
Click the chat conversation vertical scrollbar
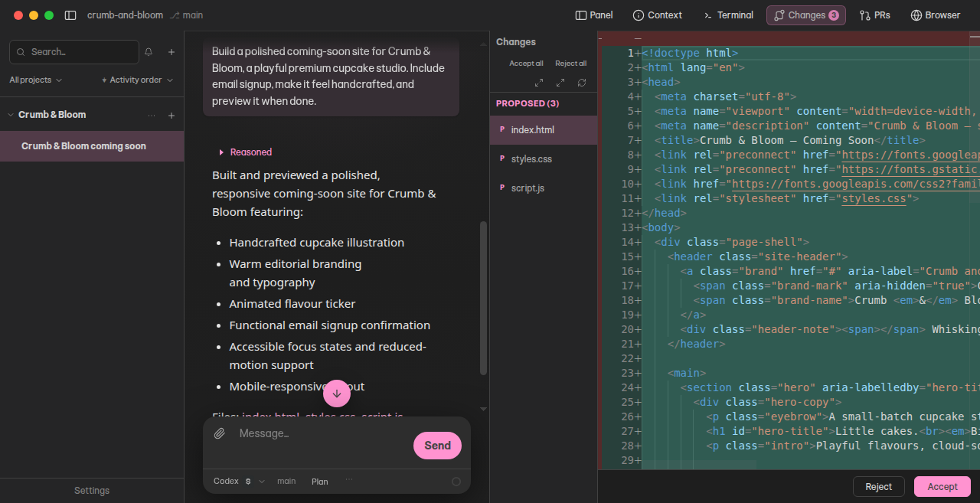point(483,299)
